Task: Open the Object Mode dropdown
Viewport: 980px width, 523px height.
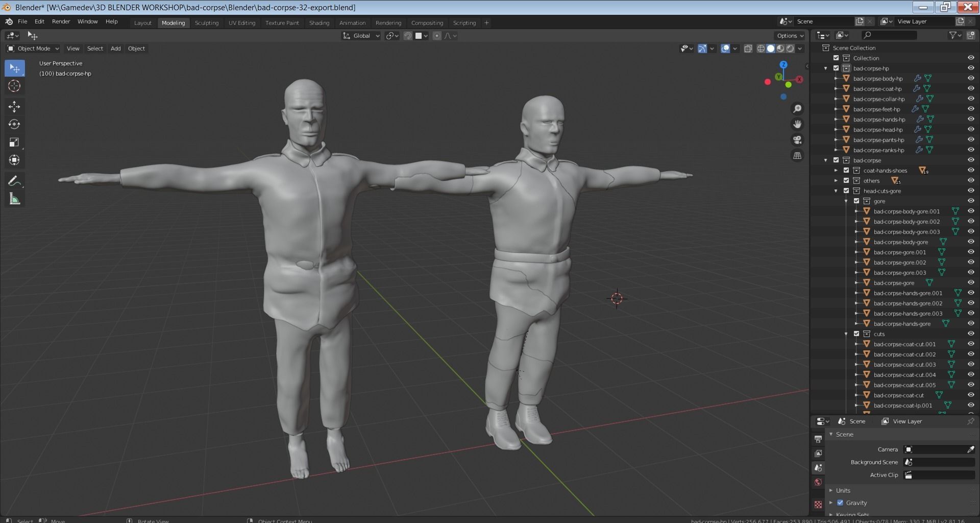Action: [33, 49]
